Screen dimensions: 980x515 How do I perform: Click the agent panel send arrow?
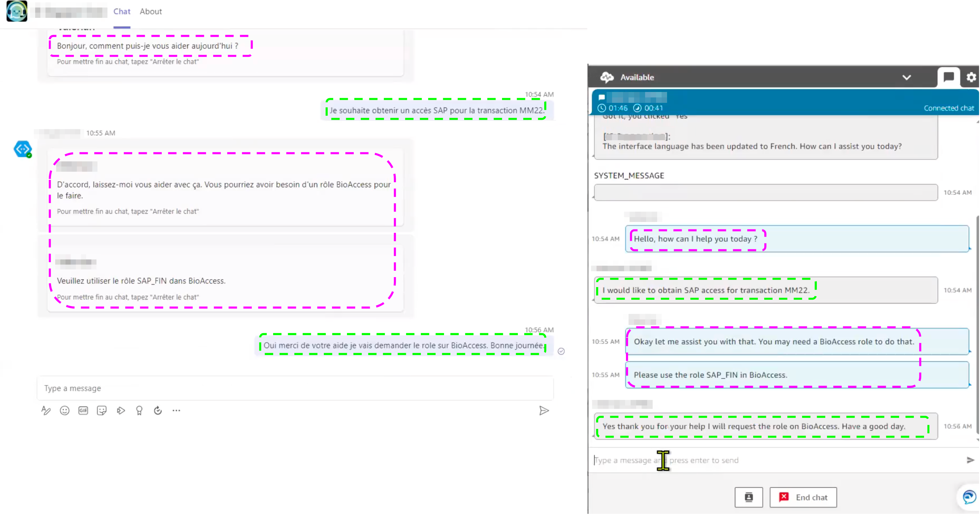click(970, 461)
